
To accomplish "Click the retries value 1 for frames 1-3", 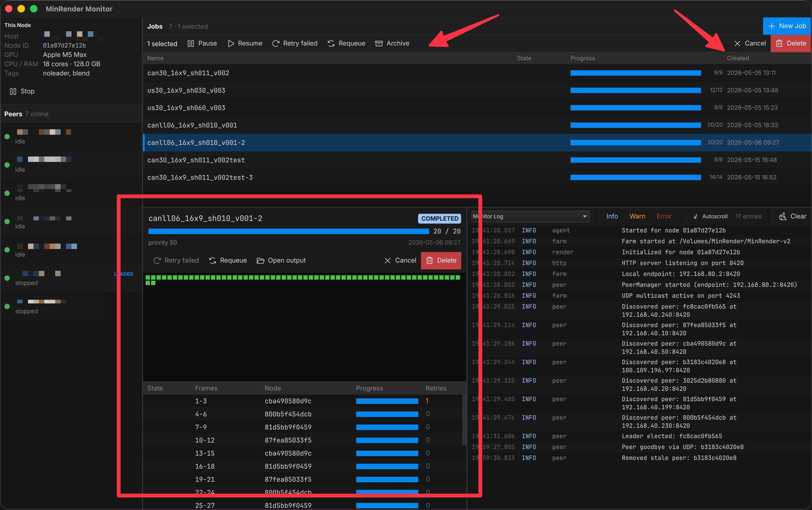I will pos(427,401).
